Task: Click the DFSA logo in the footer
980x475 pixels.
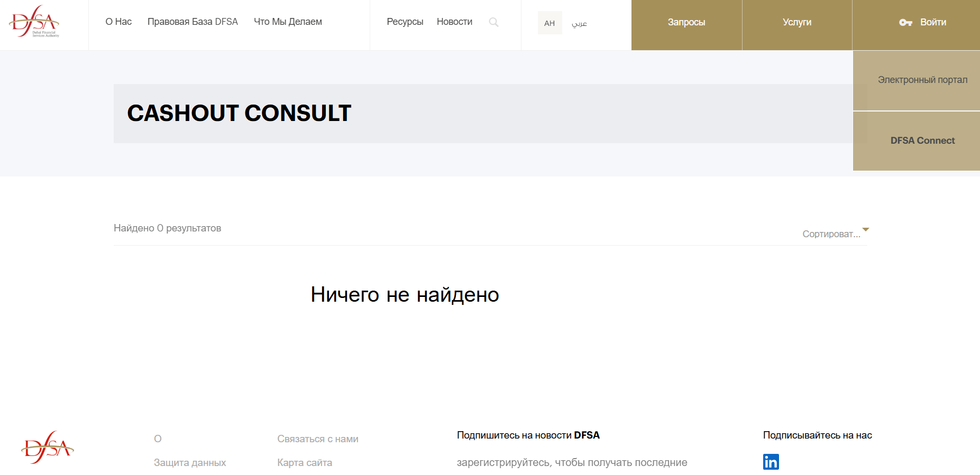Action: (x=48, y=448)
